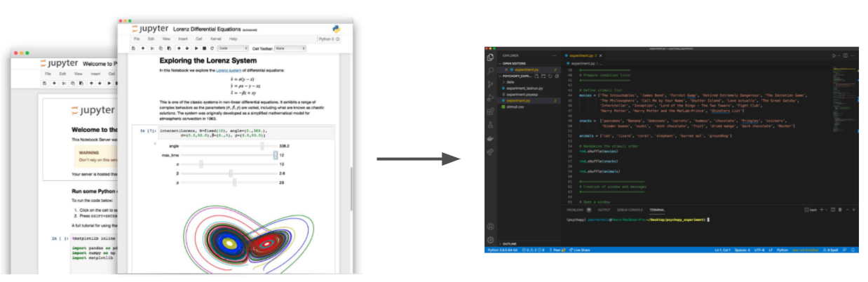Create new file in the PSYCHOPY_EXPE folder
This screenshot has width=868, height=282.
coord(536,76)
